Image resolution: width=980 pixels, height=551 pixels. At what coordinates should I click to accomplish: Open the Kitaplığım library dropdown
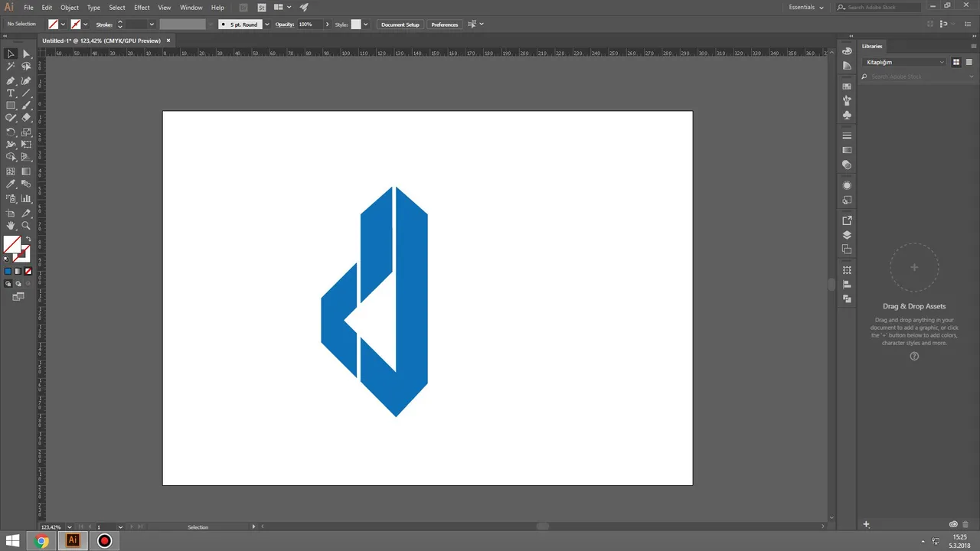click(905, 62)
